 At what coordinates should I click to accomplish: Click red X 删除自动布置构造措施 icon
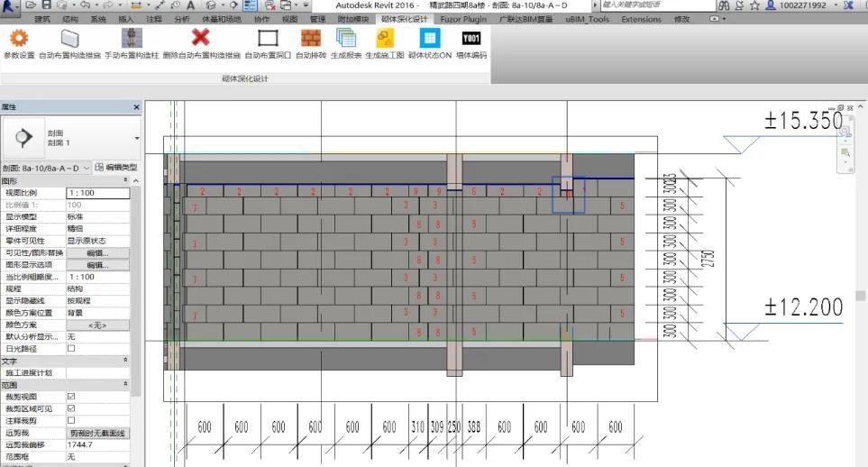[x=200, y=38]
